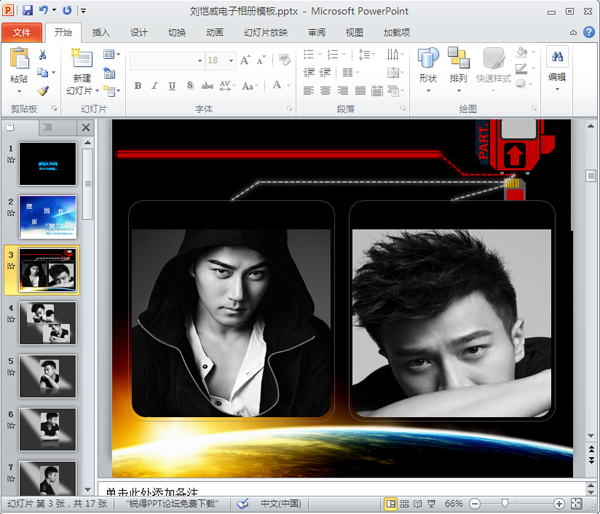Toggle Align Text Right
Image resolution: width=600 pixels, height=514 pixels.
pyautogui.click(x=343, y=91)
